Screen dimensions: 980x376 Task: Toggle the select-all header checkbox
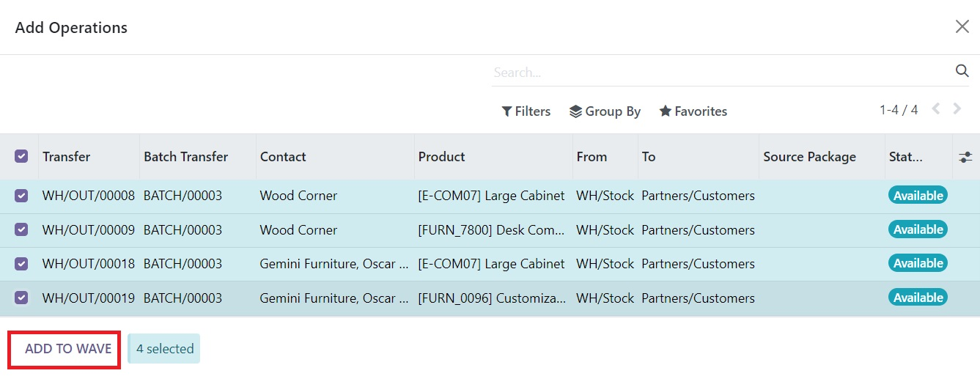pos(21,156)
